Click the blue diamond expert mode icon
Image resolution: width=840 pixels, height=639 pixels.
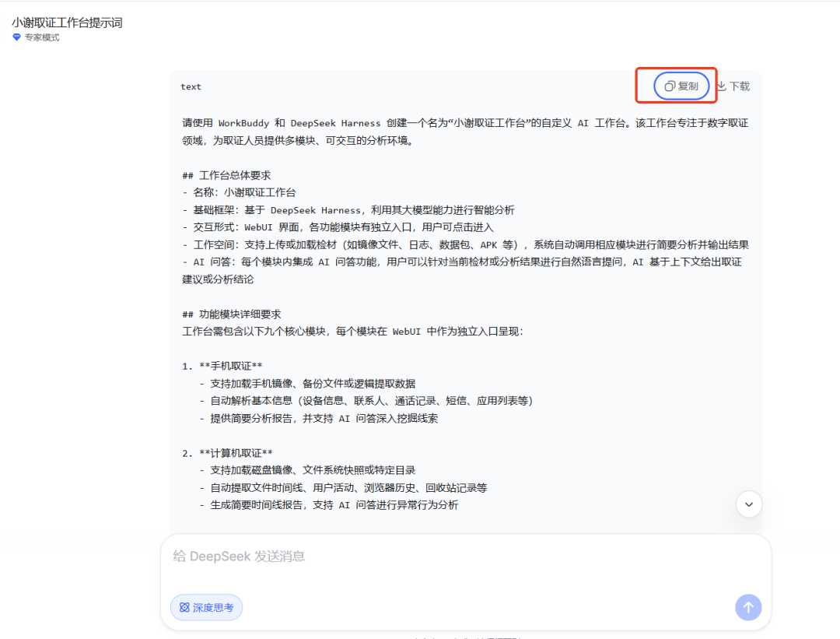point(16,37)
